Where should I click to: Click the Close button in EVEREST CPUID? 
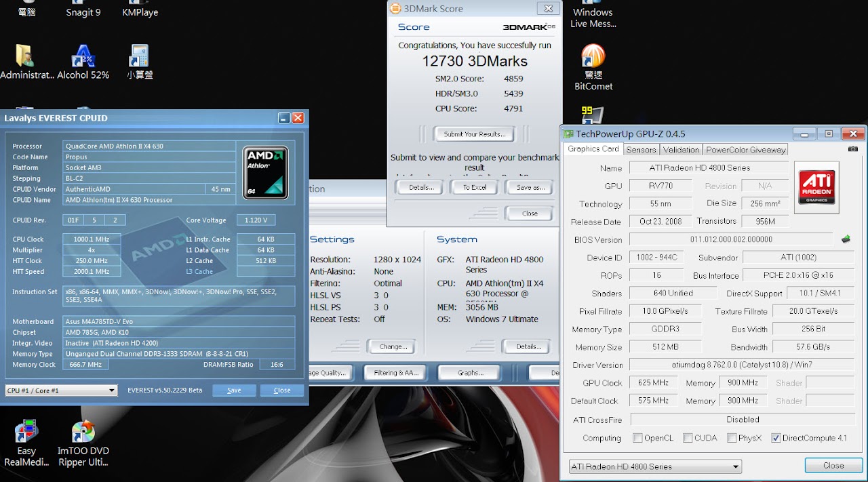point(282,390)
